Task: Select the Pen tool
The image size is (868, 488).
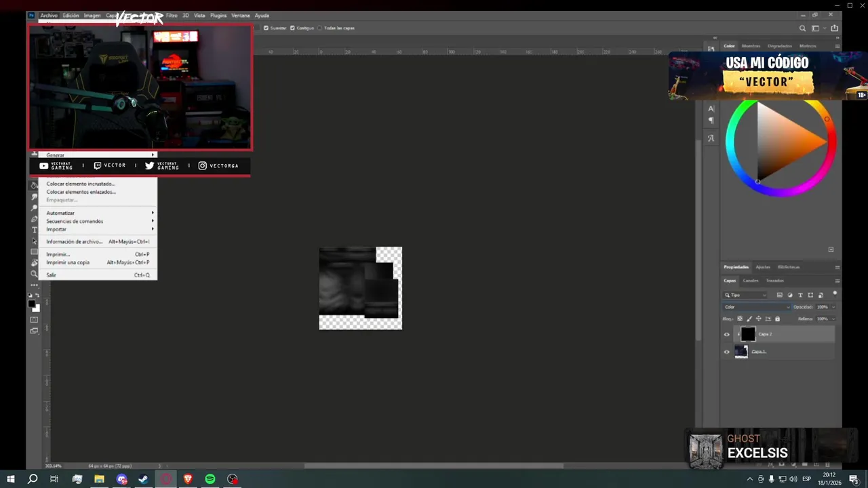Action: pos(34,218)
